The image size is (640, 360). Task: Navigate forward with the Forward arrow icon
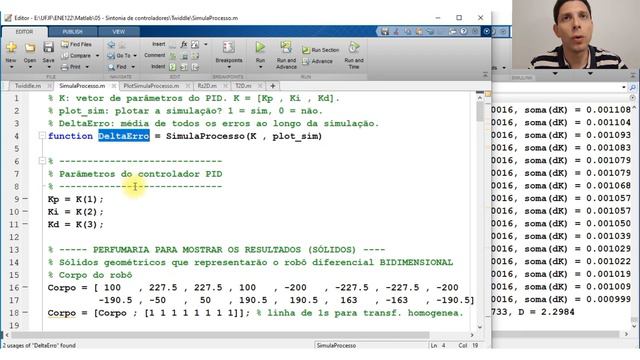click(122, 44)
